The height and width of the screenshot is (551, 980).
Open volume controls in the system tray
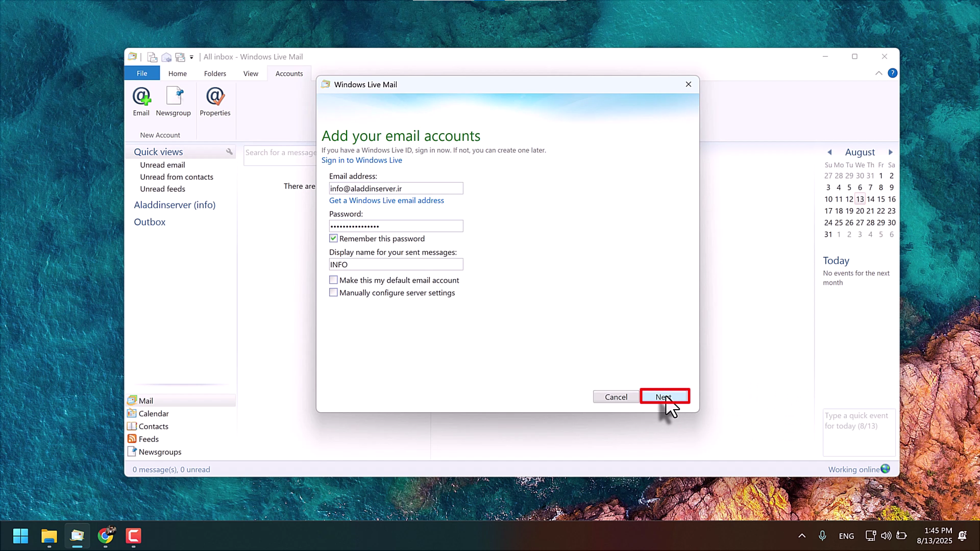click(x=886, y=536)
